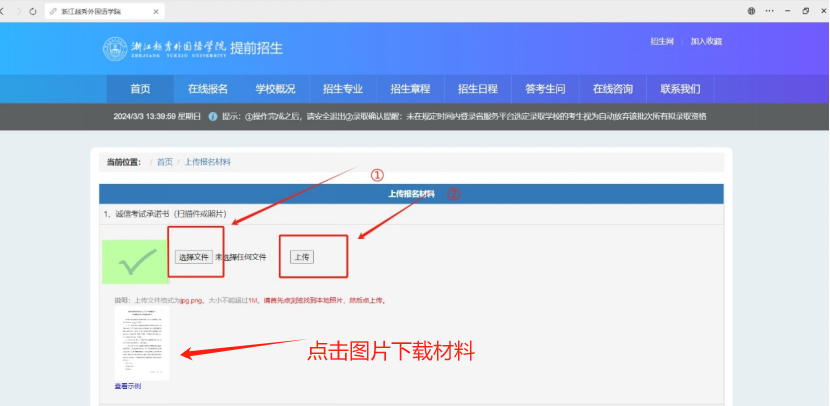Minimize the browser window
This screenshot has height=406, width=830.
pos(788,11)
